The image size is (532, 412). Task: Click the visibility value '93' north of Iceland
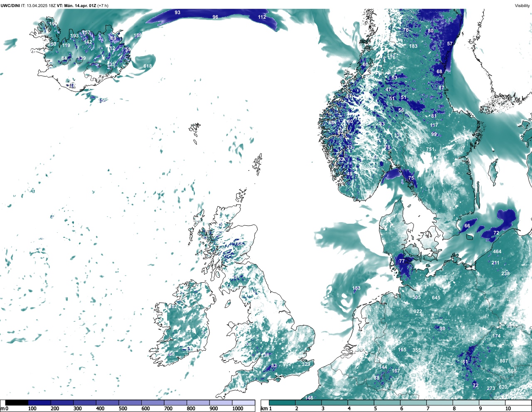177,12
